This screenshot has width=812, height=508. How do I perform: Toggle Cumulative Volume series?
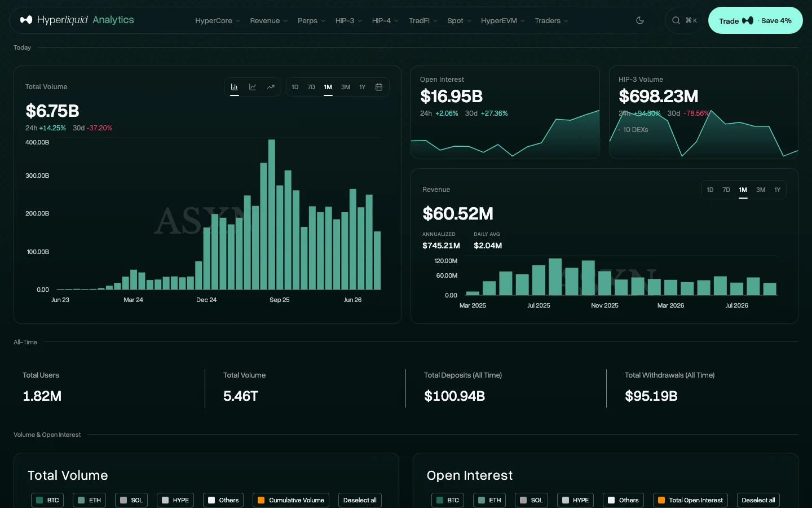pos(291,500)
